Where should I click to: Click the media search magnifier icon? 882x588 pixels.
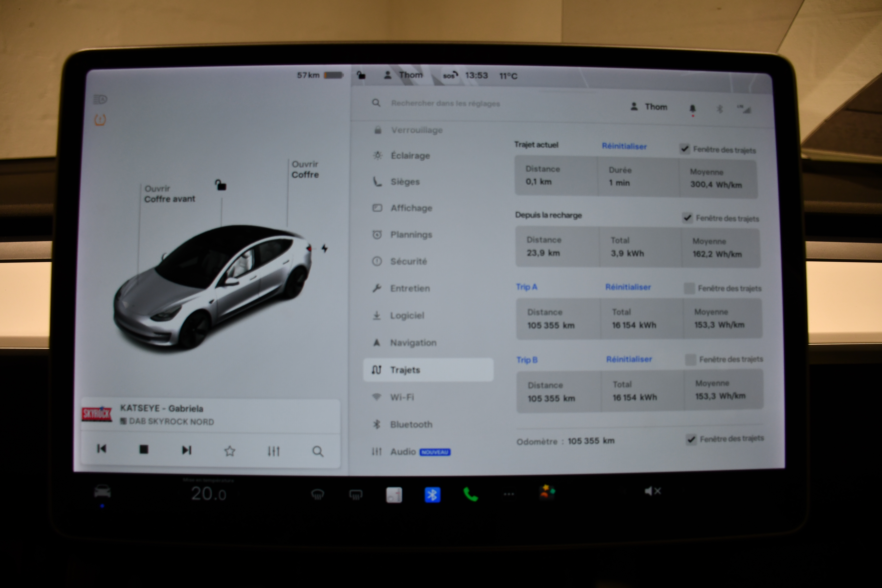tap(318, 451)
